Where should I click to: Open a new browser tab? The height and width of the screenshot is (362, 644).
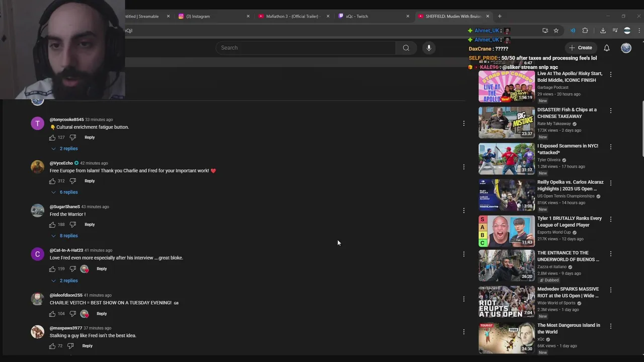tap(500, 16)
